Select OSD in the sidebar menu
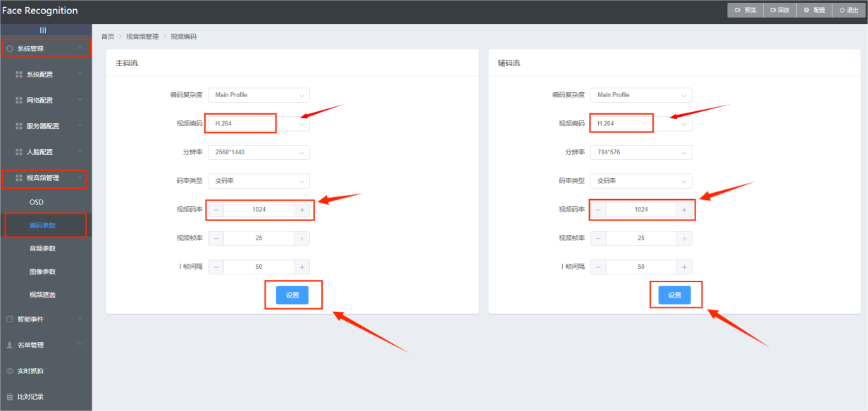This screenshot has height=411, width=868. tap(37, 202)
